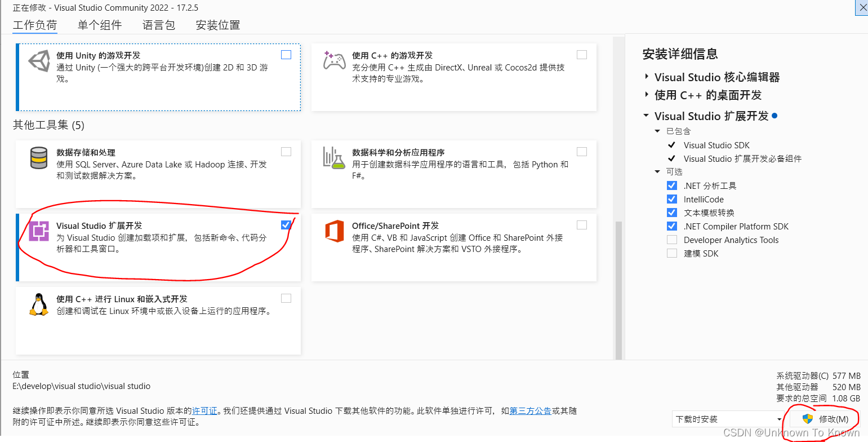
Task: Open the 许可证 link
Action: [x=205, y=411]
